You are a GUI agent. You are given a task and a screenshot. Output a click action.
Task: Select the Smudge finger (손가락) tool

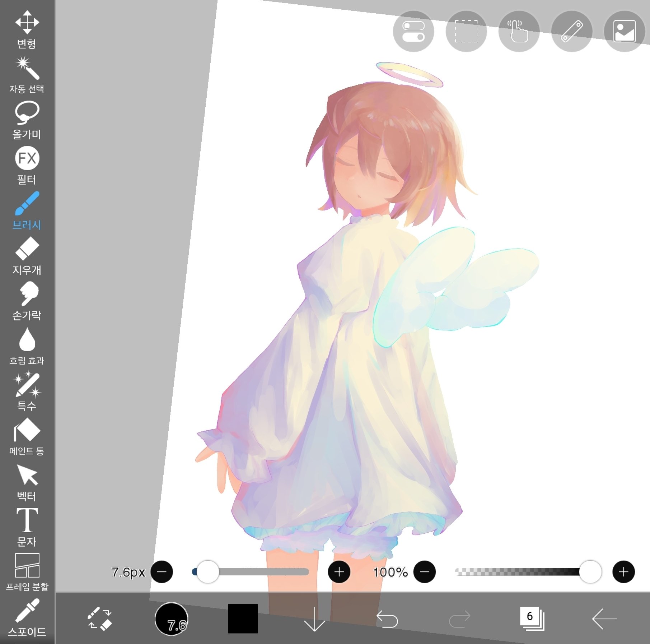(x=27, y=301)
